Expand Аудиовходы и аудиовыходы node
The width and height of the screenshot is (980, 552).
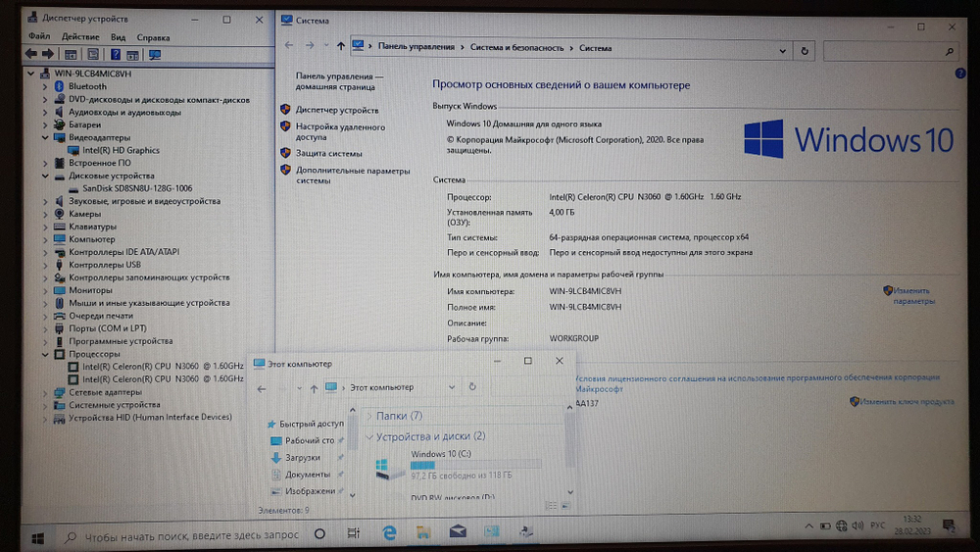tap(45, 113)
